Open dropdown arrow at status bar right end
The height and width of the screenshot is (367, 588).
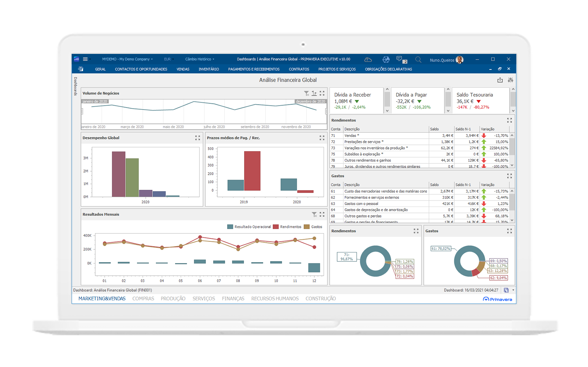pos(513,290)
